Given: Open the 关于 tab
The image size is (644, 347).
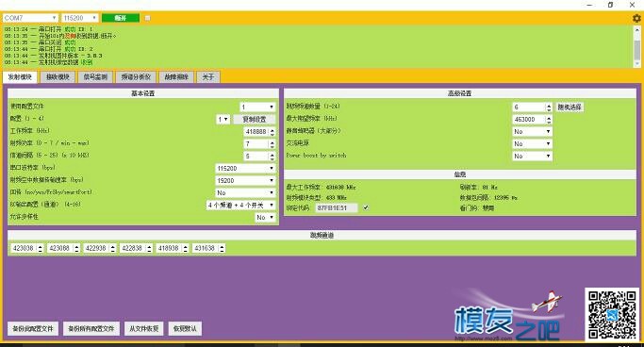Looking at the screenshot, I should pyautogui.click(x=208, y=76).
